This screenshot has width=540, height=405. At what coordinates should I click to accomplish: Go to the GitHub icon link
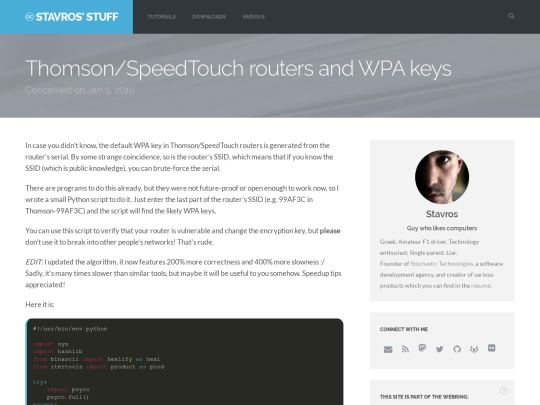(457, 349)
